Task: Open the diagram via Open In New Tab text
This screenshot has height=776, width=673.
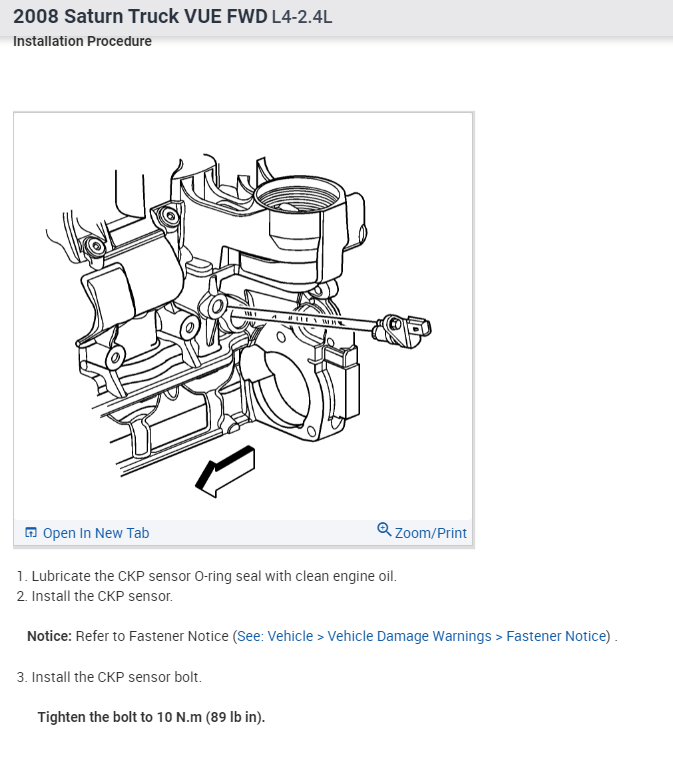Action: [x=96, y=533]
